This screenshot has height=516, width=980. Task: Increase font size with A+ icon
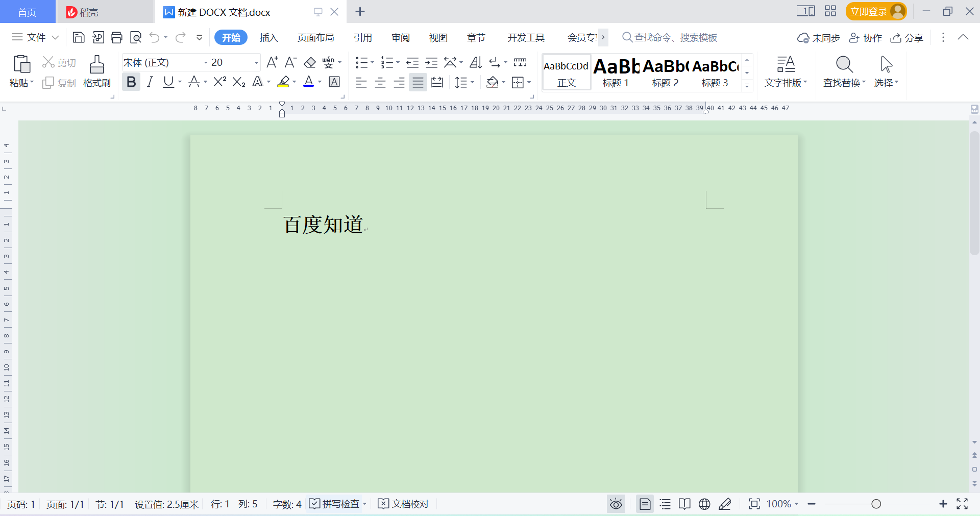(x=272, y=62)
